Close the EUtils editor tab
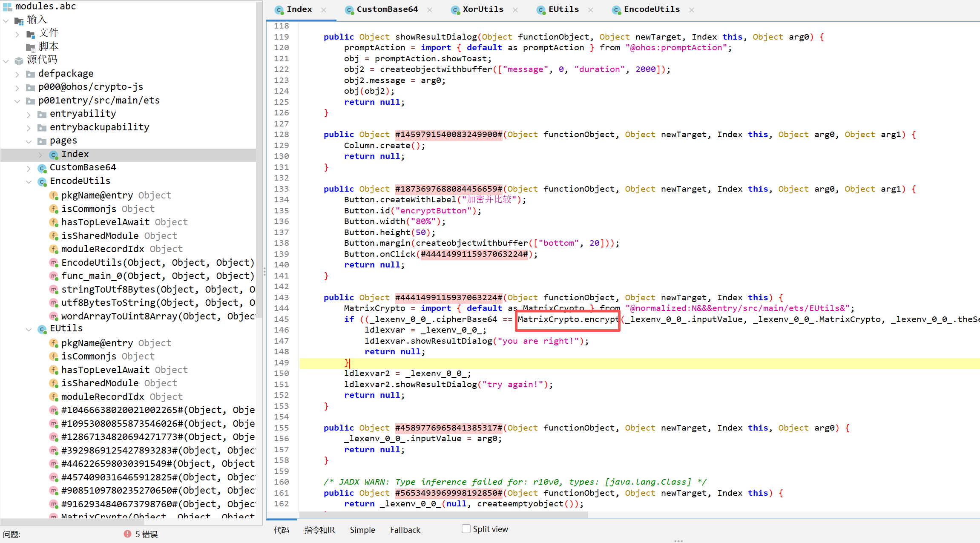The image size is (980, 543). [x=591, y=10]
